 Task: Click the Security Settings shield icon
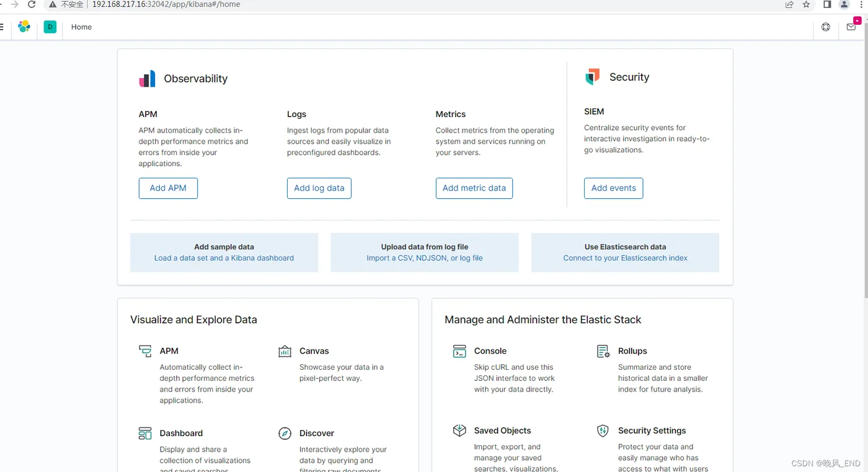coord(603,430)
